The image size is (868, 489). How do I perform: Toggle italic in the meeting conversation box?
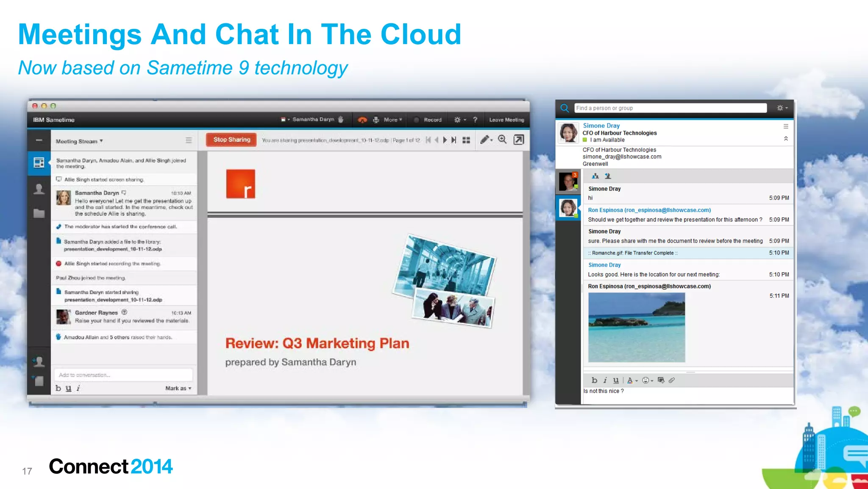(x=78, y=388)
